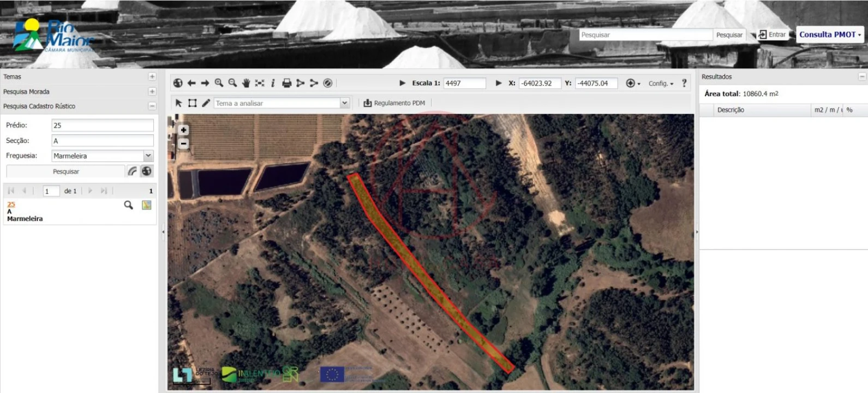Open the coordinate target dropdown icon
Screen dimensions: 868x393
(x=633, y=83)
